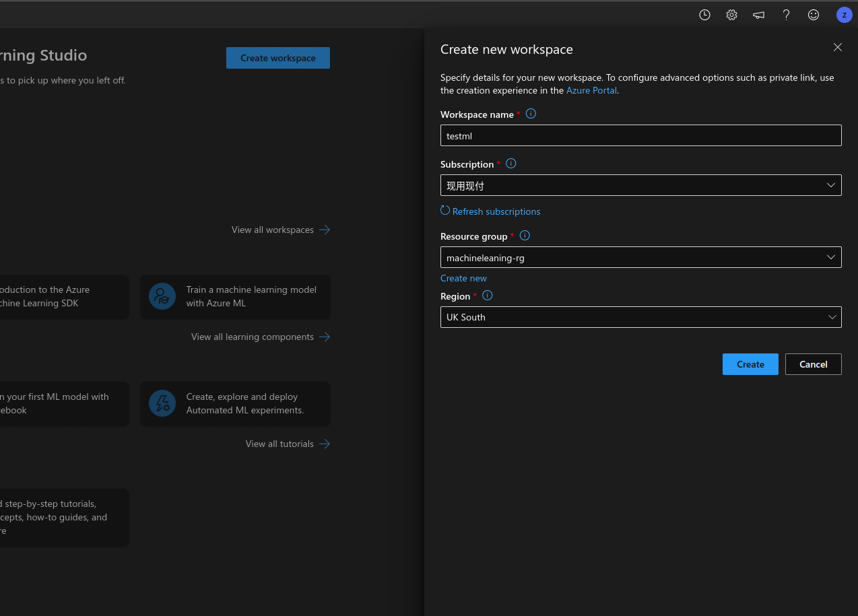Open the settings gear icon
Image resolution: width=858 pixels, height=616 pixels.
[x=731, y=15]
